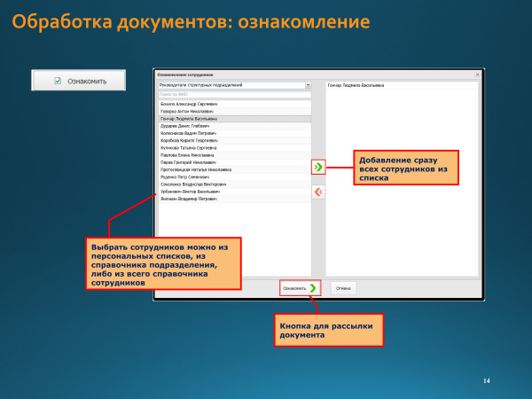This screenshot has height=399, width=532.
Task: Click the green add-all employees arrow icon
Action: coord(318,166)
